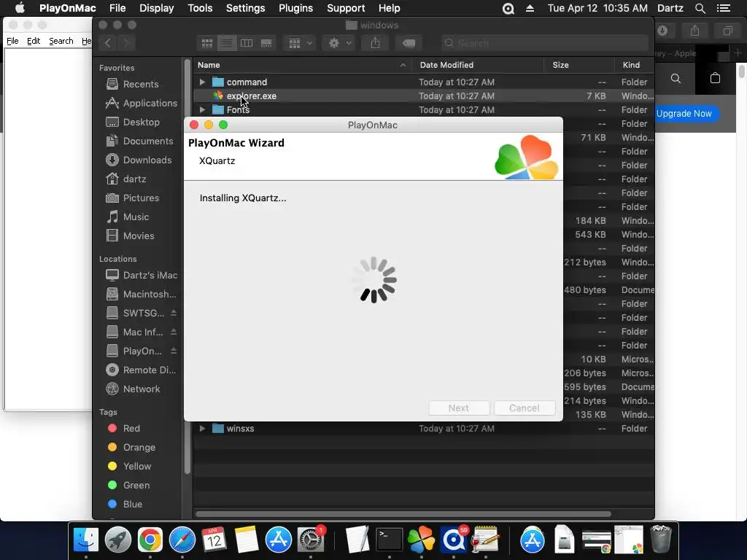Image resolution: width=747 pixels, height=560 pixels.
Task: Click the Finder search field
Action: pos(544,43)
